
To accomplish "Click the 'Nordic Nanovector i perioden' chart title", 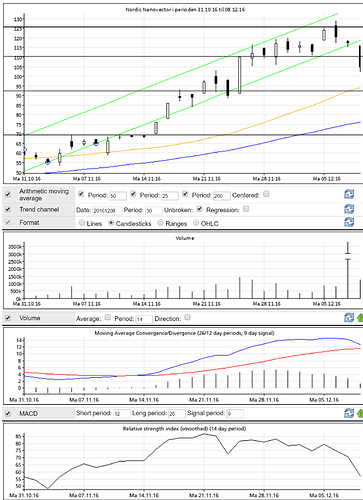I will (x=185, y=10).
